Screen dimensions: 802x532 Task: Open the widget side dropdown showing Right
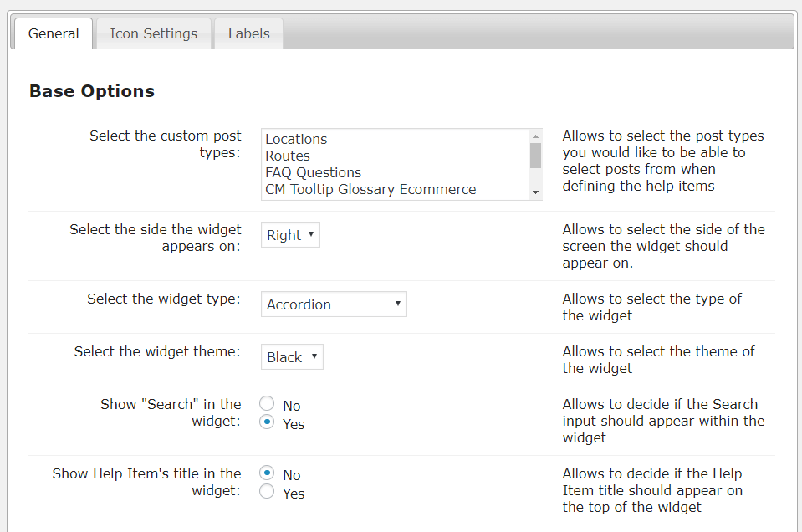pyautogui.click(x=290, y=235)
